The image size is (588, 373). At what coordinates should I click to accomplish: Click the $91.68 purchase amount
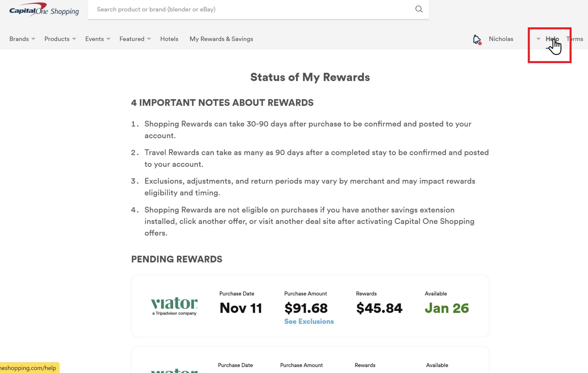[x=306, y=308]
